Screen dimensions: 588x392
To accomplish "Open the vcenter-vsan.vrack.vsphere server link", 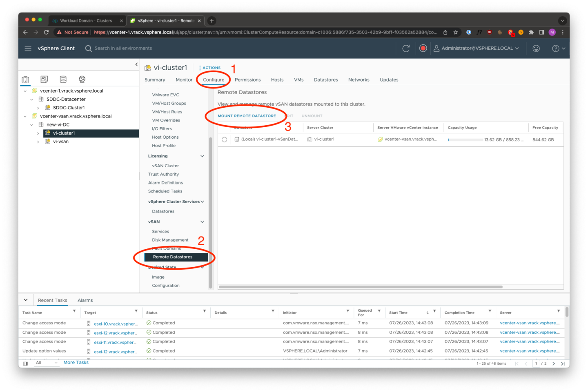I will [x=529, y=323].
